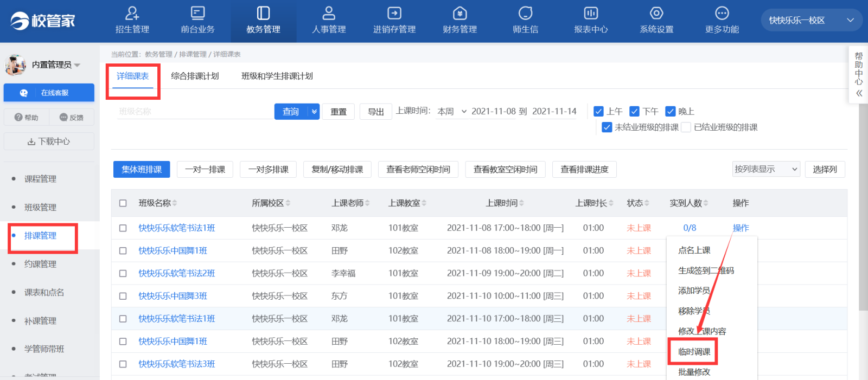The height and width of the screenshot is (380, 868).
Task: Expand the 查询 button dropdown arrow
Action: point(314,112)
